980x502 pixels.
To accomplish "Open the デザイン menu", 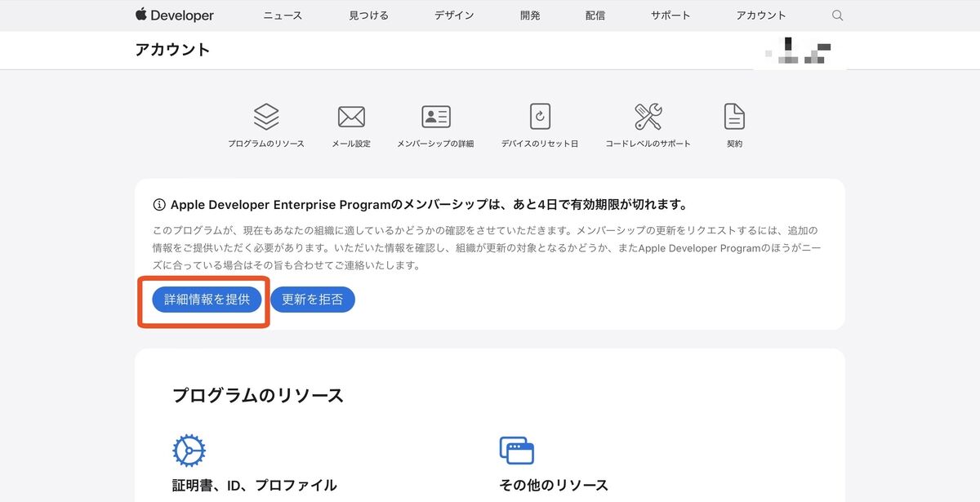I will 454,16.
